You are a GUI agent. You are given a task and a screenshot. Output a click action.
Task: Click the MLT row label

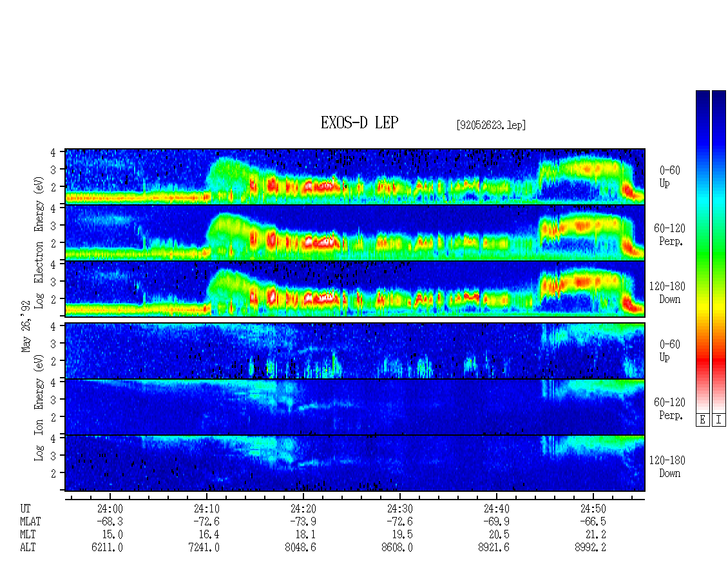tap(28, 535)
